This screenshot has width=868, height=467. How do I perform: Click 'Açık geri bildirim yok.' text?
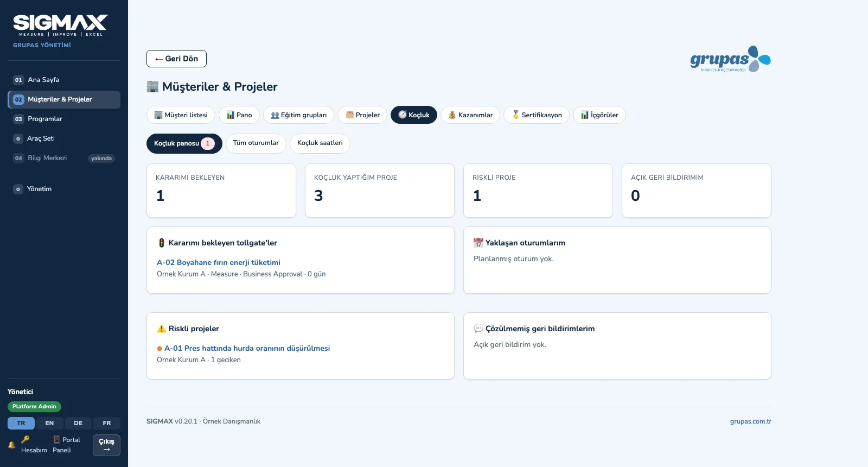pyautogui.click(x=510, y=345)
